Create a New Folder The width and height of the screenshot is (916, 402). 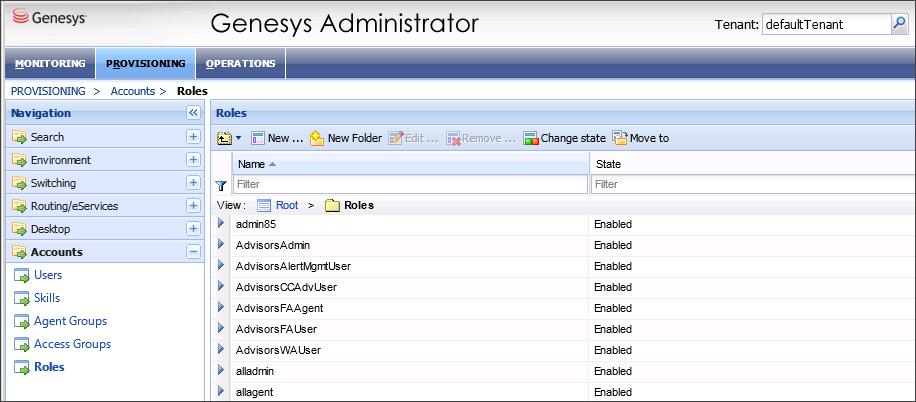pos(346,138)
